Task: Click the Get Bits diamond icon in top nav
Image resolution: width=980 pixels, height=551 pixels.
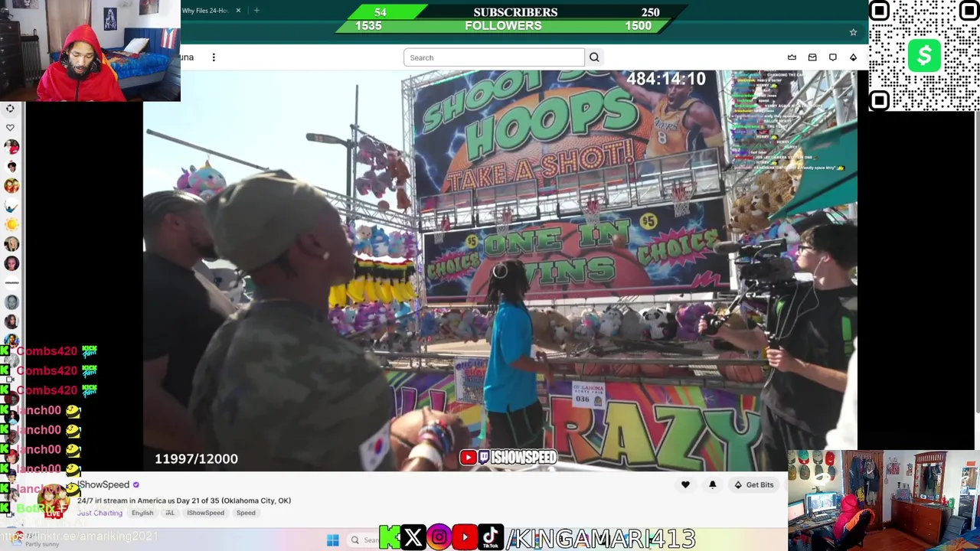Action: [x=853, y=57]
